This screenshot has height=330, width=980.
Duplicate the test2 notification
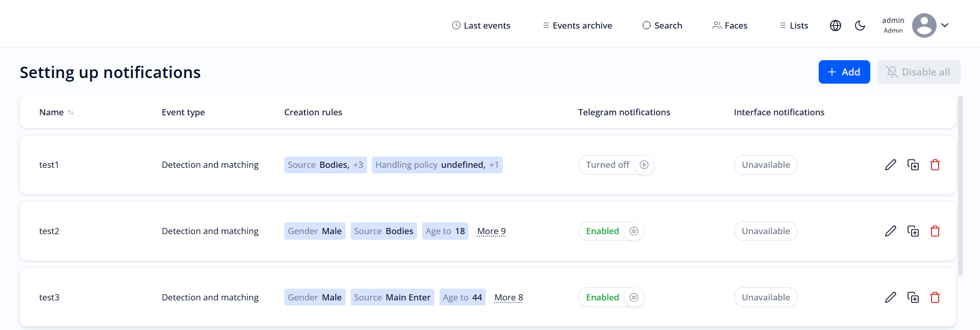pos(914,231)
